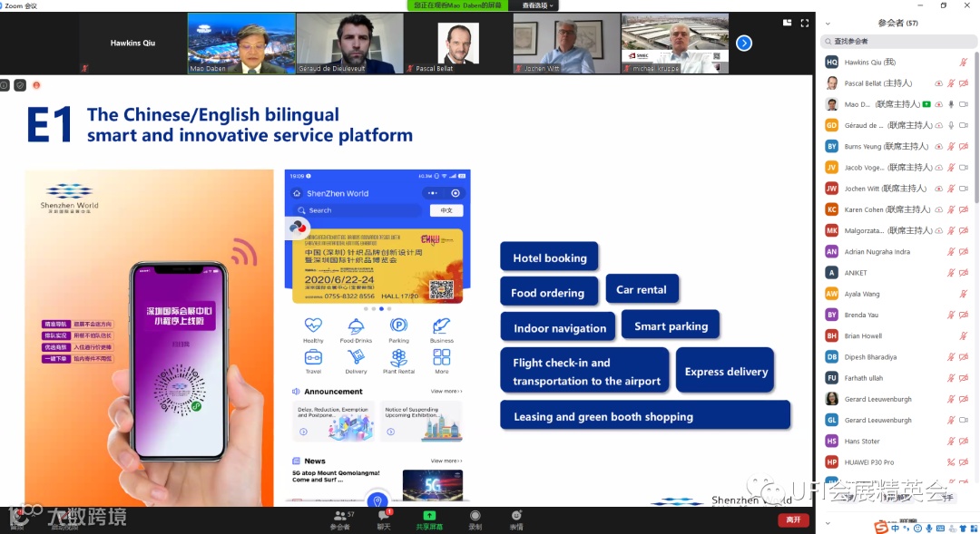Select the Smart parking label on slide
Viewport: 980px width, 534px height.
(671, 326)
